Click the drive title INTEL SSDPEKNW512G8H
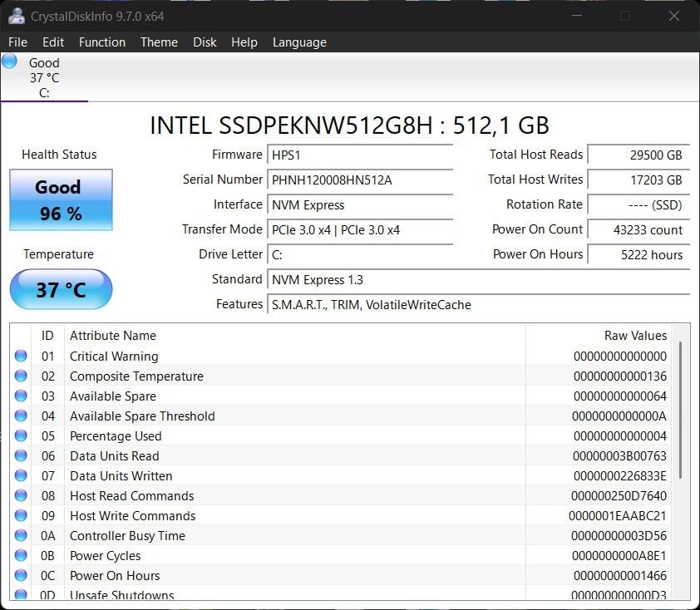The image size is (700, 610). coord(349,125)
